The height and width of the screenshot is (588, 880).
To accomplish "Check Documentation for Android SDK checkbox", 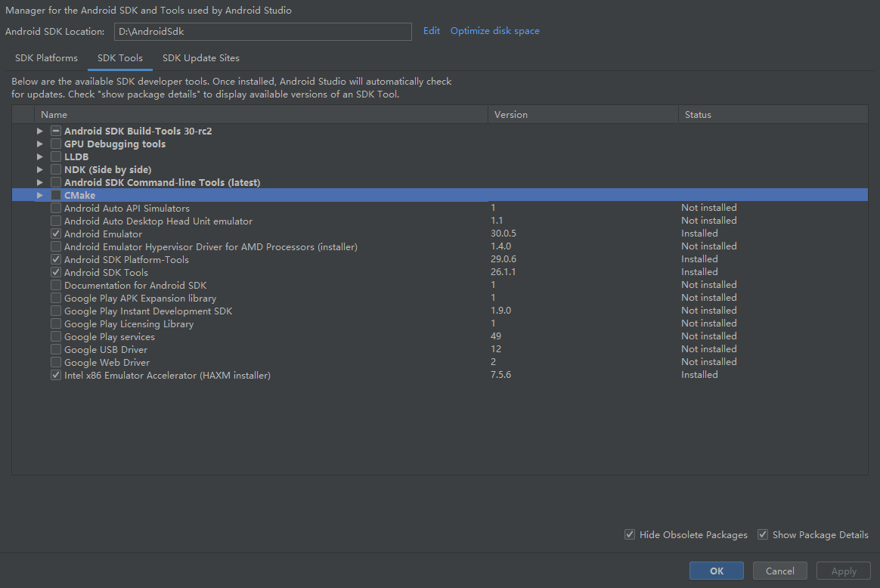I will tap(55, 286).
